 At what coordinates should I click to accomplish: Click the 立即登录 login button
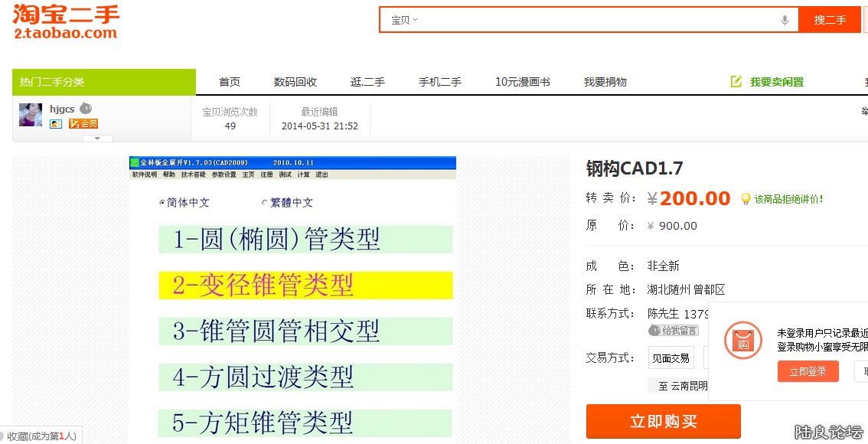[x=808, y=371]
